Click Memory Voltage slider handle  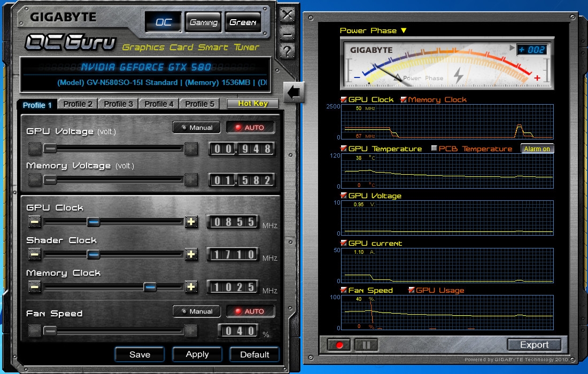50,180
